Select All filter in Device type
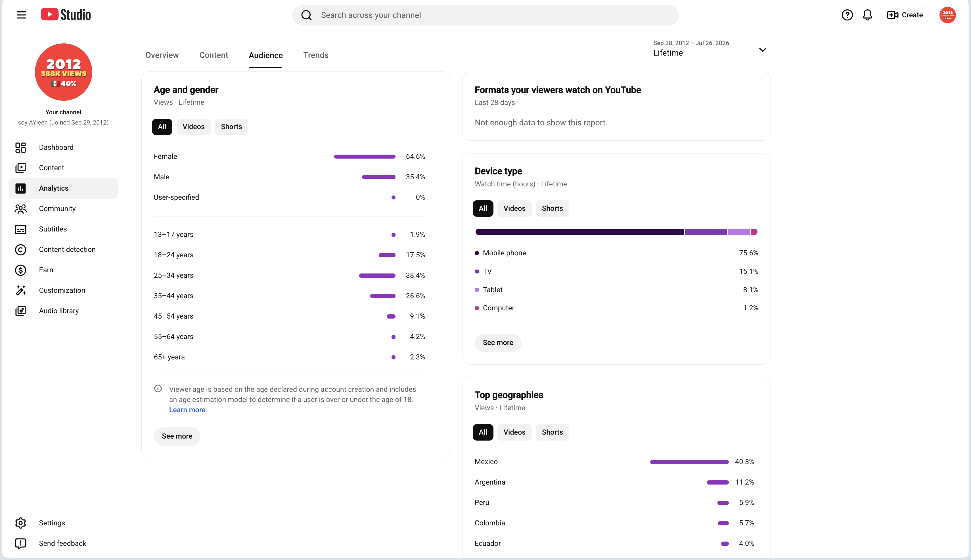The image size is (971, 560). [x=483, y=209]
